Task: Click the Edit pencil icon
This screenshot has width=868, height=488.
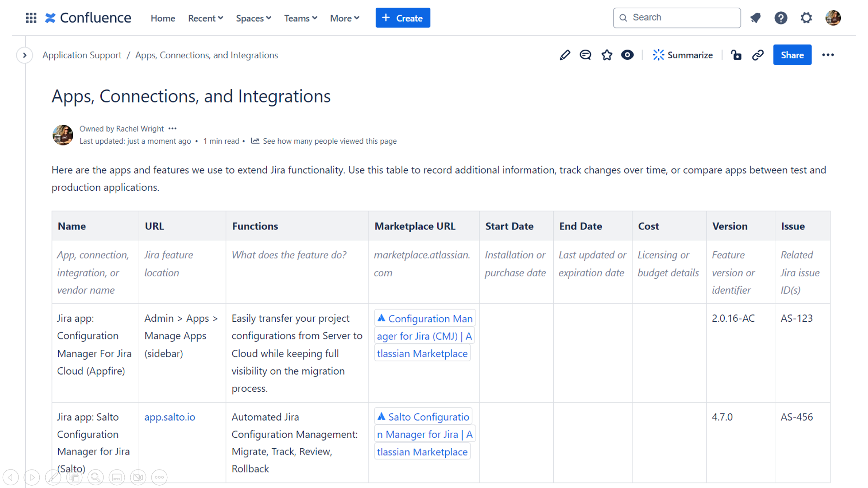Action: click(565, 55)
